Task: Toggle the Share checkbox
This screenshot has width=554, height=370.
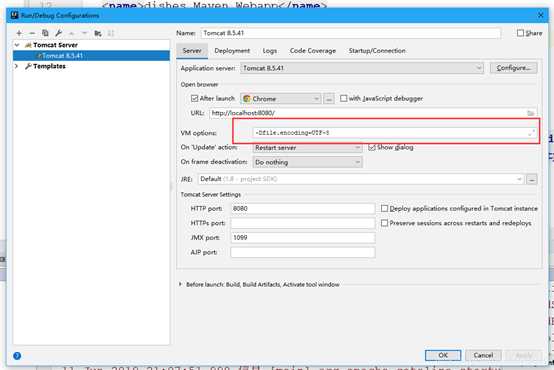Action: [520, 33]
